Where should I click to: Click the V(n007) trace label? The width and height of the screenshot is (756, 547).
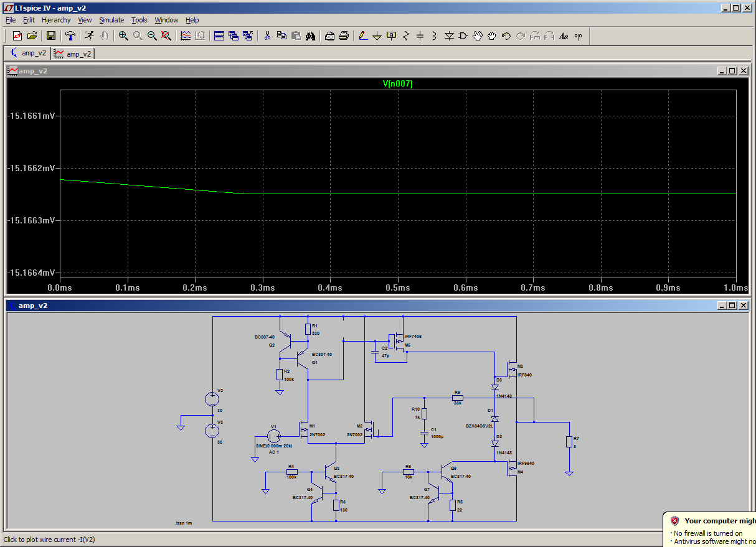tap(397, 84)
